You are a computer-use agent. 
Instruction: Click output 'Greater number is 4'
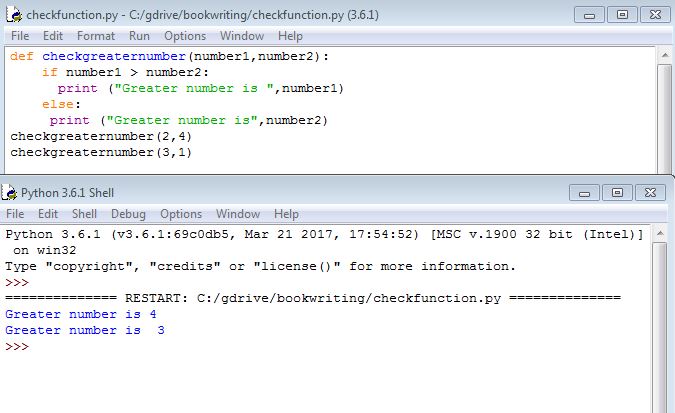pos(81,314)
